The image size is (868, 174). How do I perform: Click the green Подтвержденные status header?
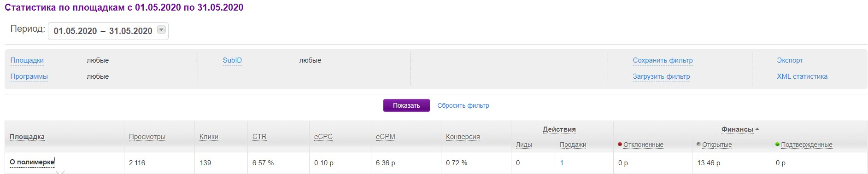click(x=804, y=145)
